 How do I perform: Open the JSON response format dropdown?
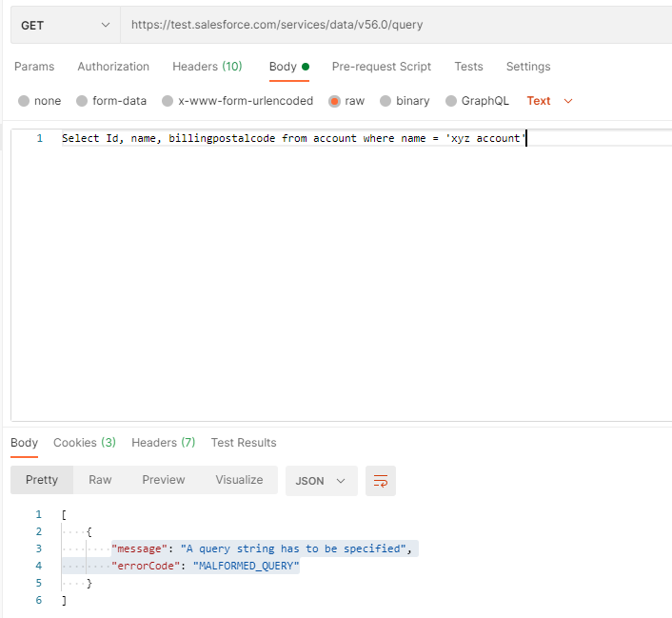click(321, 481)
